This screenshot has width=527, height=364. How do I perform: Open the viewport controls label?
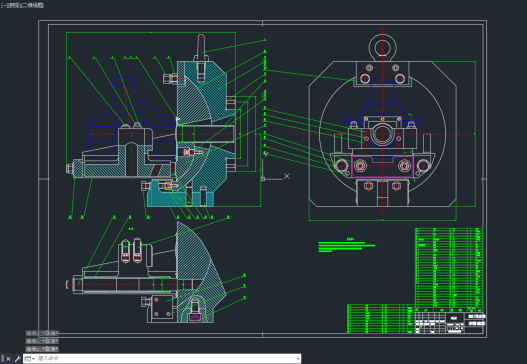pyautogui.click(x=22, y=5)
